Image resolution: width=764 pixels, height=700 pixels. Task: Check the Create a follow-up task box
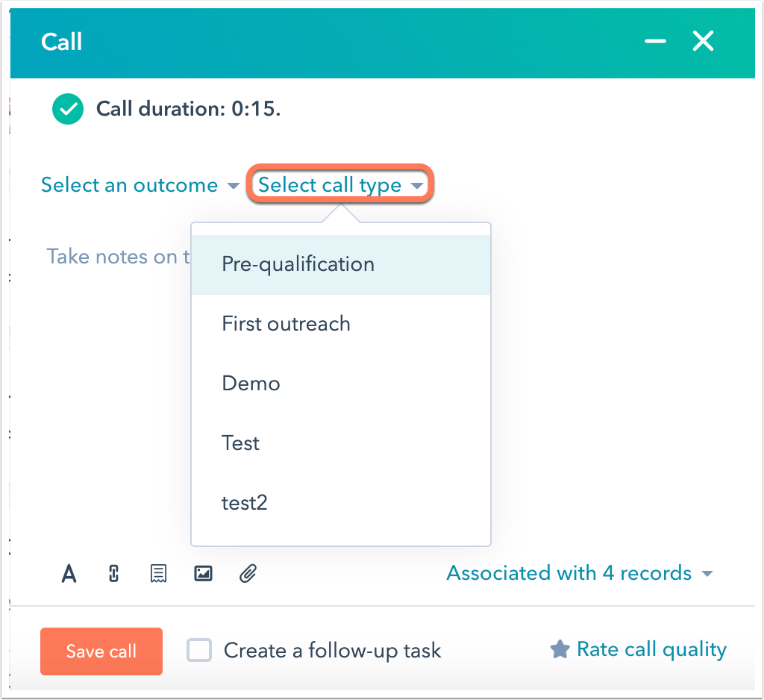(198, 650)
